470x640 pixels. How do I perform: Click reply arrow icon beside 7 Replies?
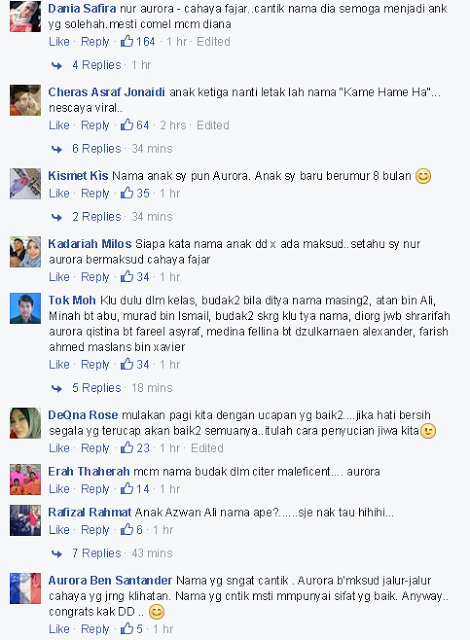pyautogui.click(x=57, y=553)
